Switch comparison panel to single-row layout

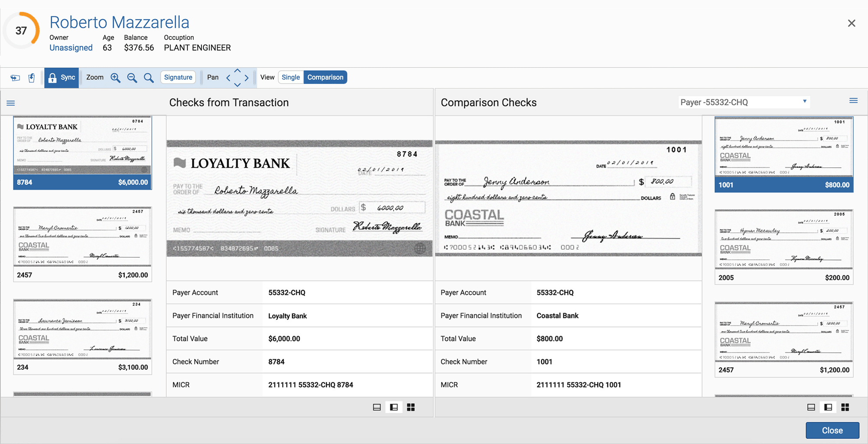tap(811, 407)
